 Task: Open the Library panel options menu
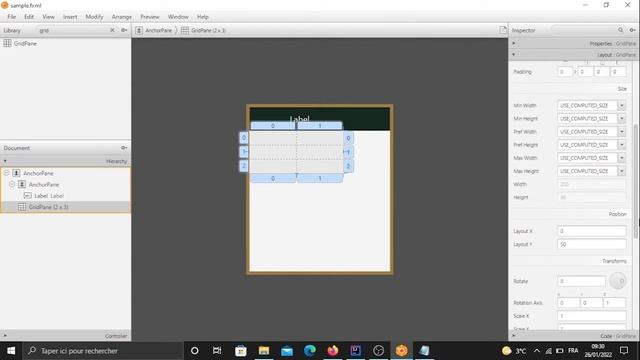[x=124, y=30]
